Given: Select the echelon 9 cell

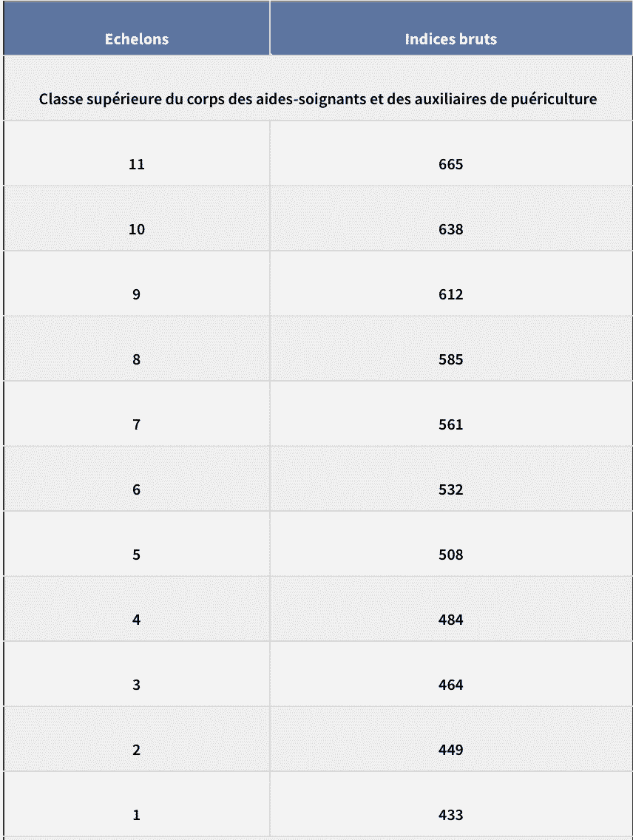Looking at the screenshot, I should click(x=137, y=294).
